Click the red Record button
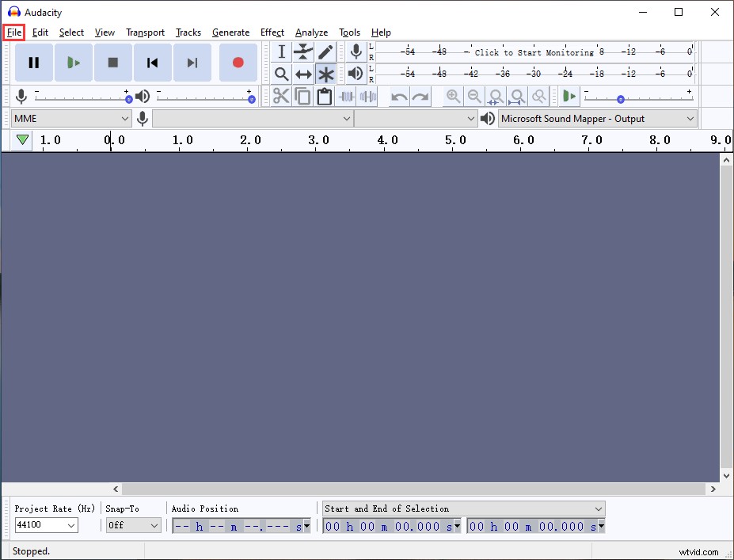This screenshot has height=560, width=734. point(238,62)
